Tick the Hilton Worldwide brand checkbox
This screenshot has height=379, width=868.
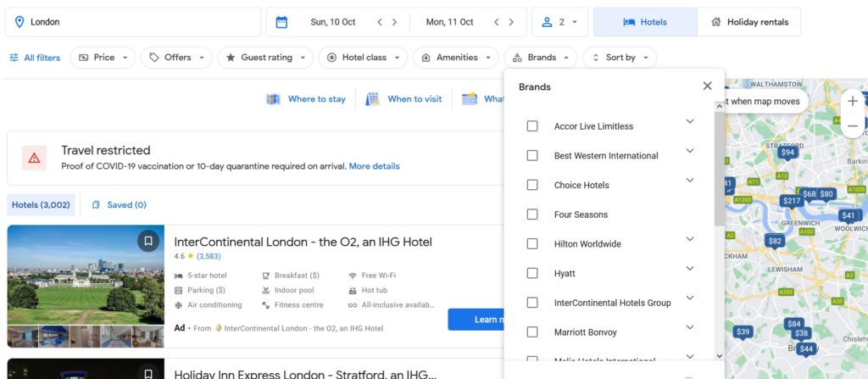point(532,244)
